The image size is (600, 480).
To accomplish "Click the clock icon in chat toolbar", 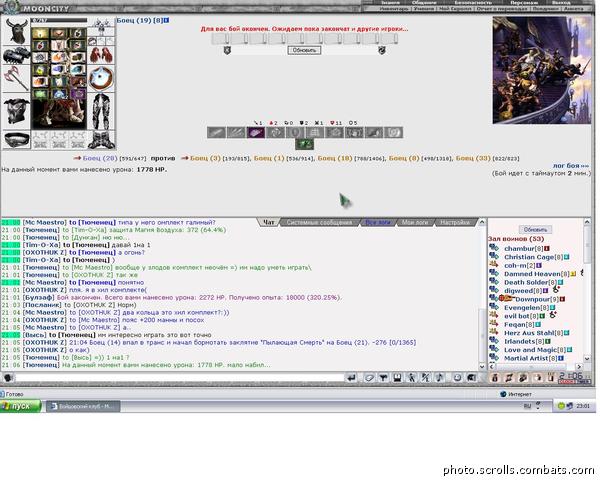I will [457, 378].
